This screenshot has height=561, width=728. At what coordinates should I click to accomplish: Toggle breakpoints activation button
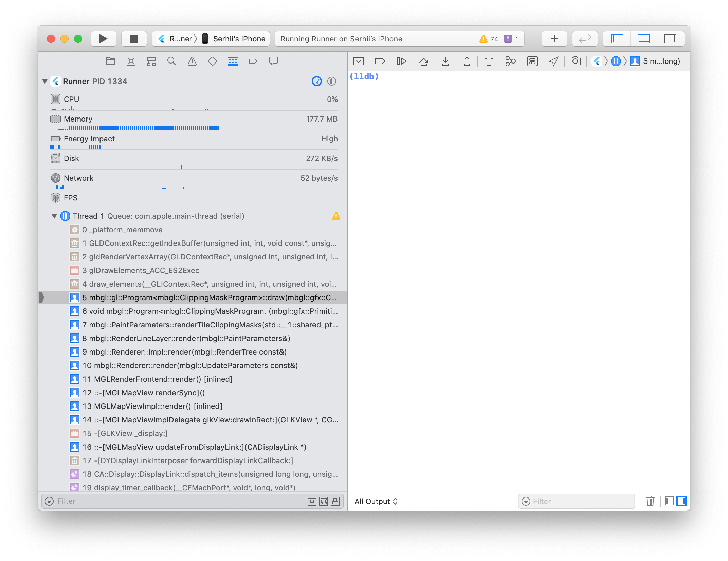click(380, 61)
